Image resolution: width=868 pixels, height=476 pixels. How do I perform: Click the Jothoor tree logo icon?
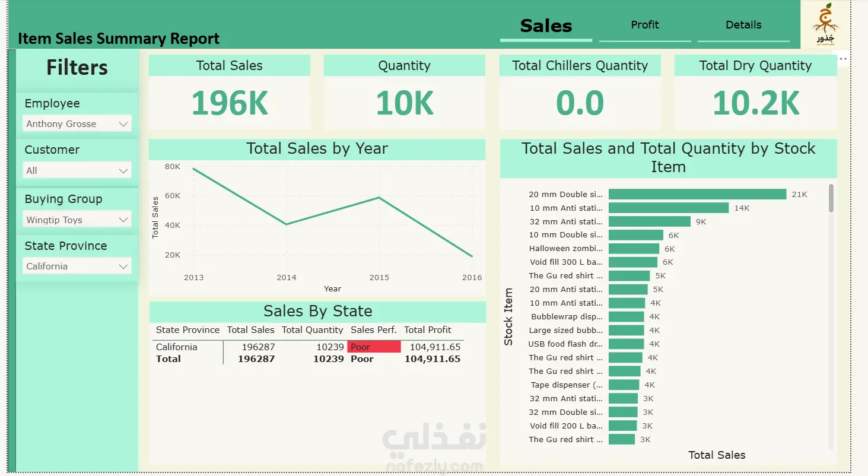(825, 24)
